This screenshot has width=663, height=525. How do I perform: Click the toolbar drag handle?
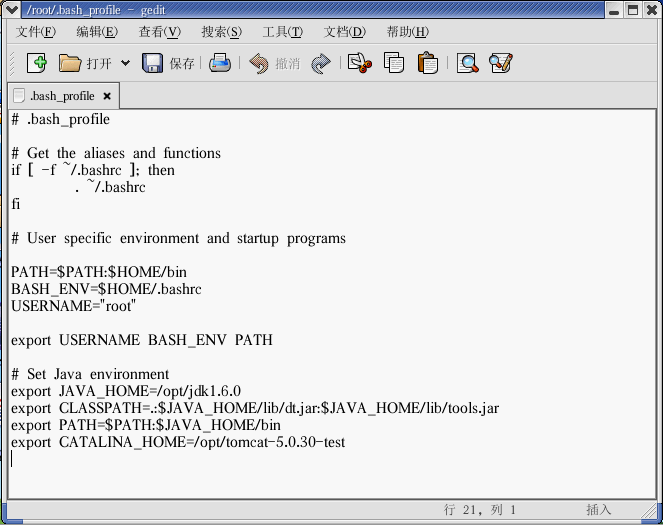tap(12, 63)
